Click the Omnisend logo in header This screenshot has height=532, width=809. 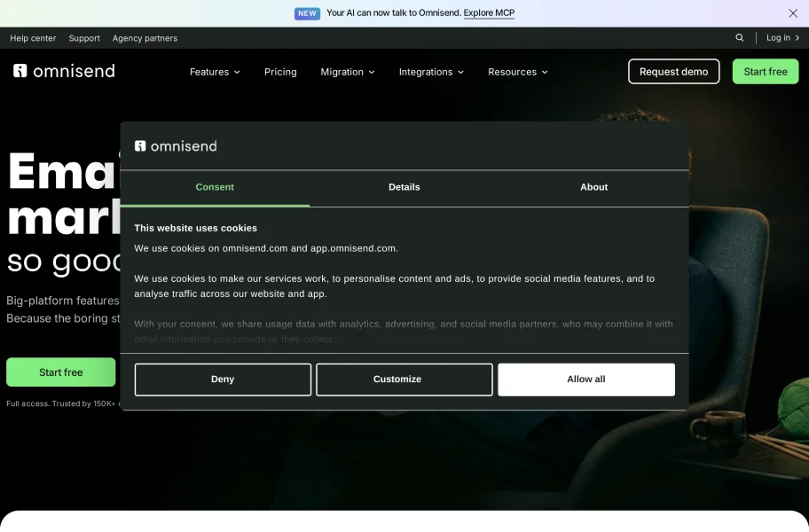coord(64,71)
